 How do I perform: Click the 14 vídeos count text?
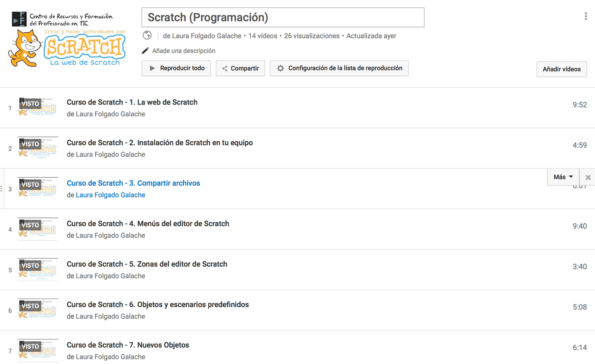(263, 36)
